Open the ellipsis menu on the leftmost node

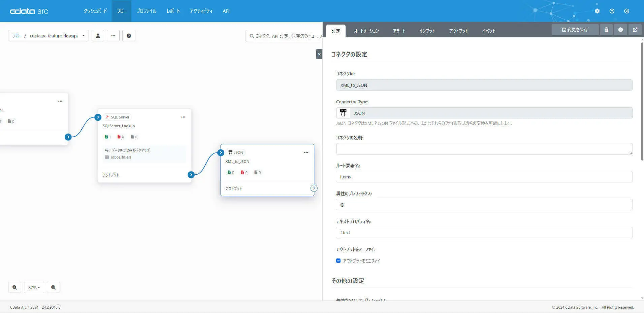click(x=60, y=101)
